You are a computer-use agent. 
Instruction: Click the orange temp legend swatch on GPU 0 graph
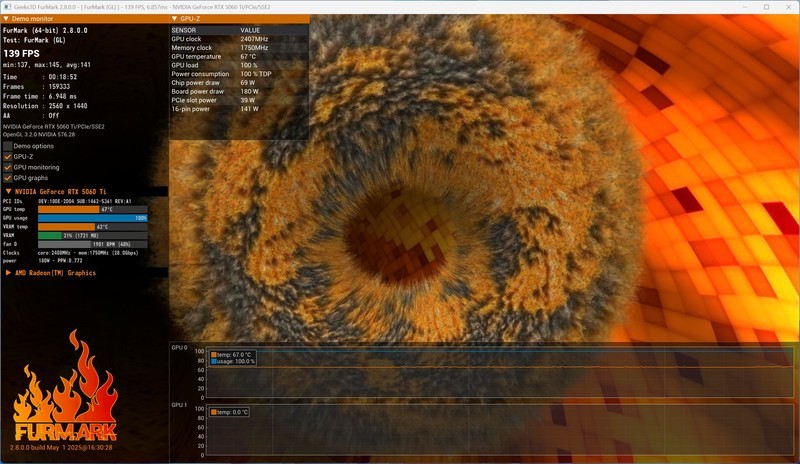[x=214, y=354]
